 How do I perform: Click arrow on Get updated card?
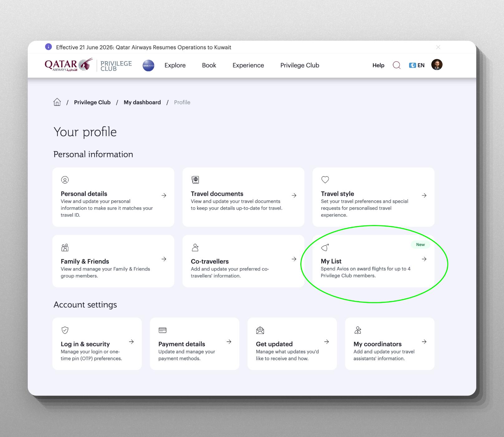[x=327, y=342]
